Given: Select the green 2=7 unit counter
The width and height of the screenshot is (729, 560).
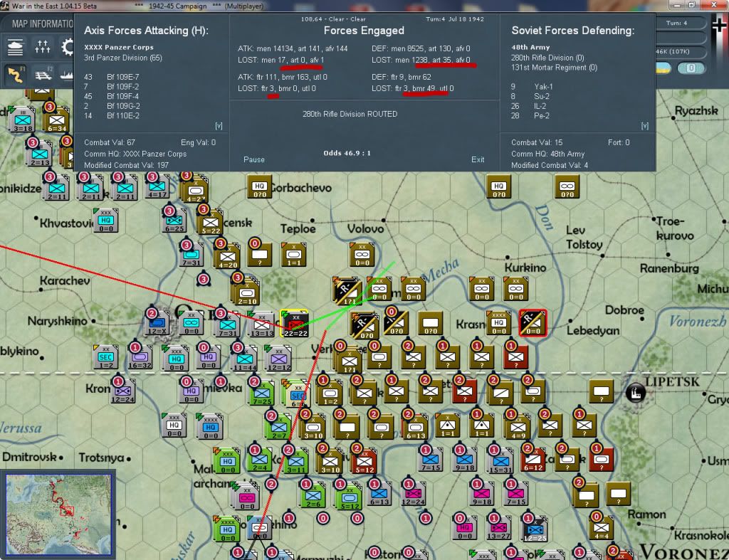Looking at the screenshot, I should (x=278, y=427).
